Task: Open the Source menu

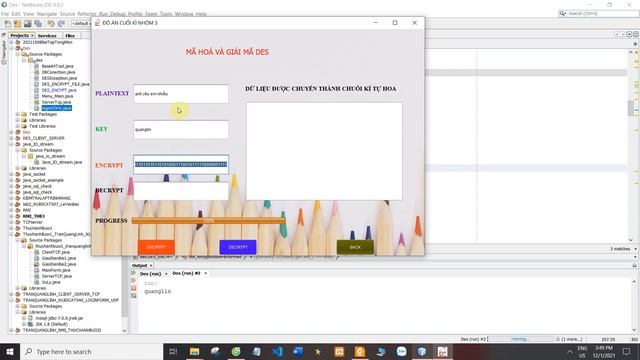Action: tap(67, 14)
